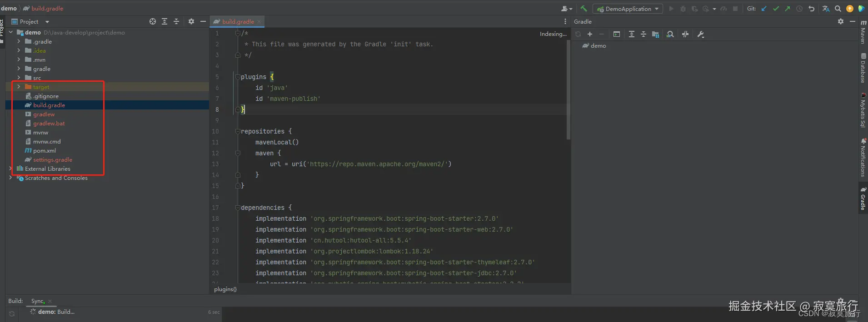Click Execute Gradle Task icon in Gradle panel
The image size is (868, 322).
617,35
